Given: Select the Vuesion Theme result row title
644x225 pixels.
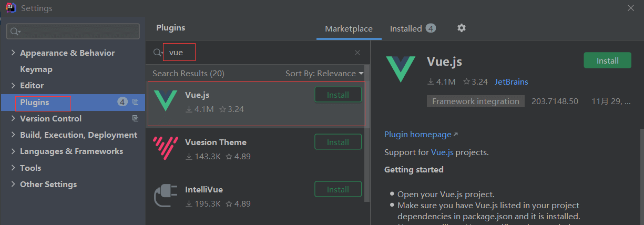Looking at the screenshot, I should (216, 142).
